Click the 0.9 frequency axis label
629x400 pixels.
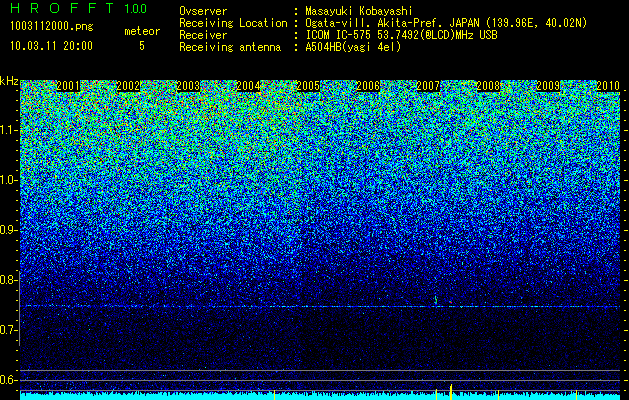[x=8, y=230]
